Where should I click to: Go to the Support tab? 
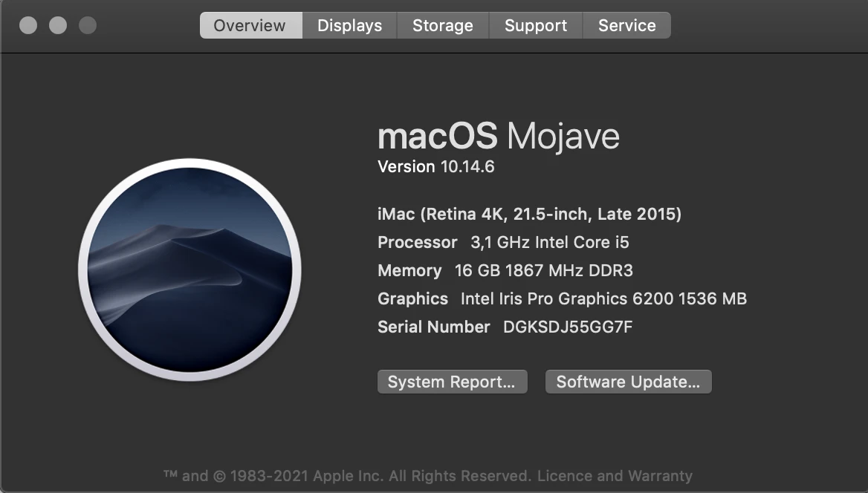(x=536, y=25)
